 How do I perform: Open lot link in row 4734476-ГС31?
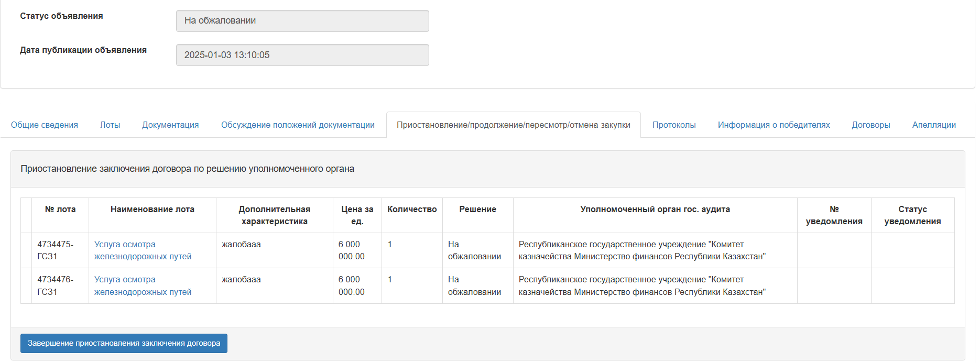pos(143,285)
